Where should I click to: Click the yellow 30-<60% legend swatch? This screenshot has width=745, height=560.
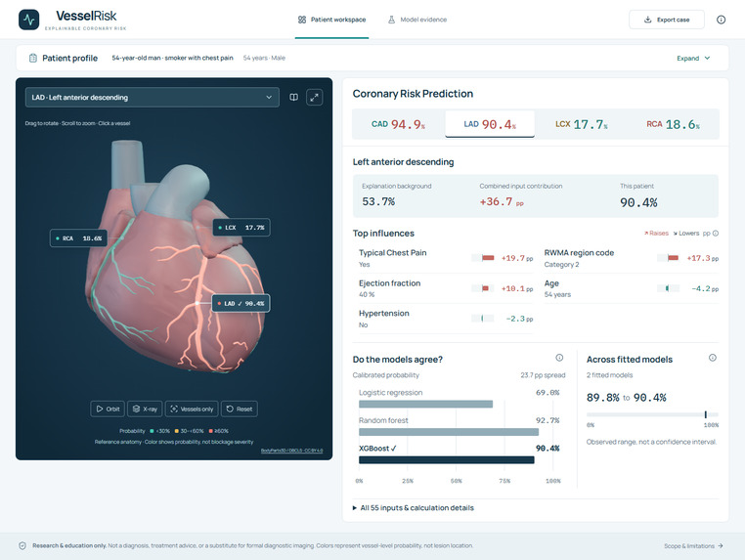coord(177,431)
